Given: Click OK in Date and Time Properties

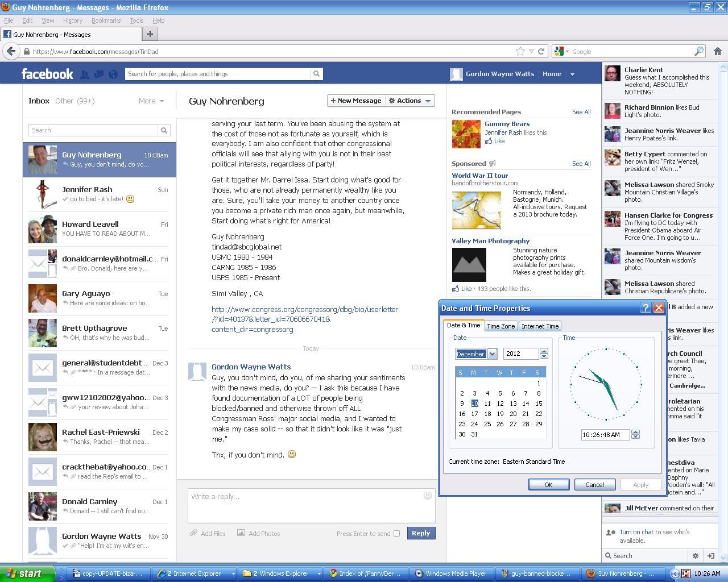Looking at the screenshot, I should (548, 484).
